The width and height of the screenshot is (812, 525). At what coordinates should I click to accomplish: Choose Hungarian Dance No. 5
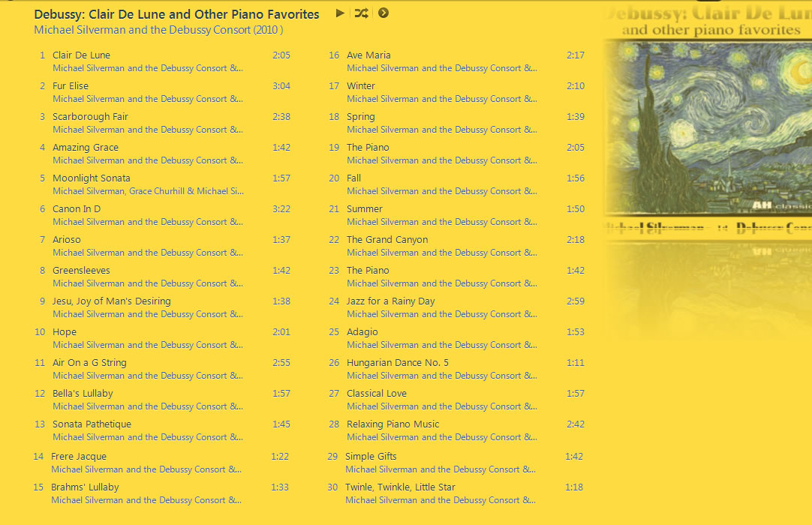398,362
